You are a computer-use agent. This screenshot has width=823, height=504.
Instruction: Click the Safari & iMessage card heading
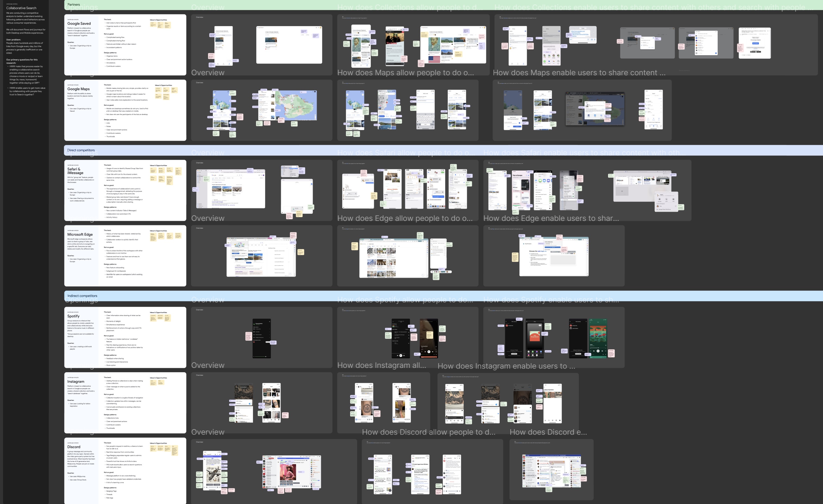(x=75, y=171)
